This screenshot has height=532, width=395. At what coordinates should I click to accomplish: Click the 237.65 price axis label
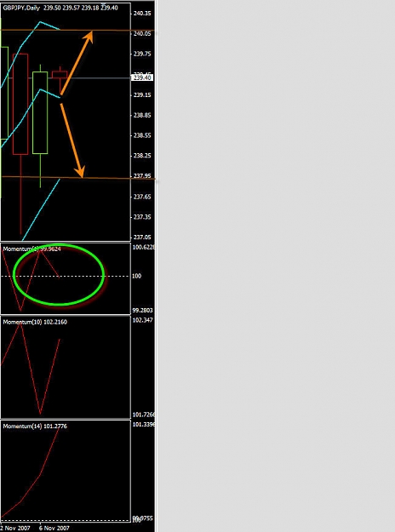[142, 197]
